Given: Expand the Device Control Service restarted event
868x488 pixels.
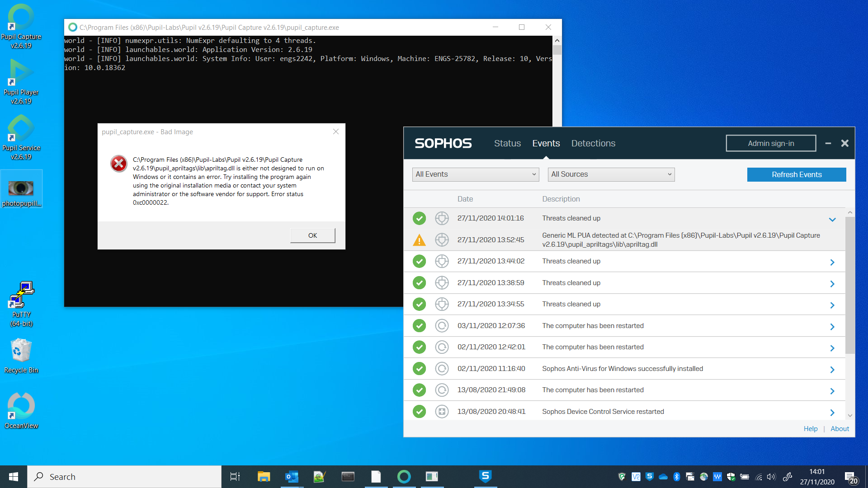Looking at the screenshot, I should tap(832, 413).
